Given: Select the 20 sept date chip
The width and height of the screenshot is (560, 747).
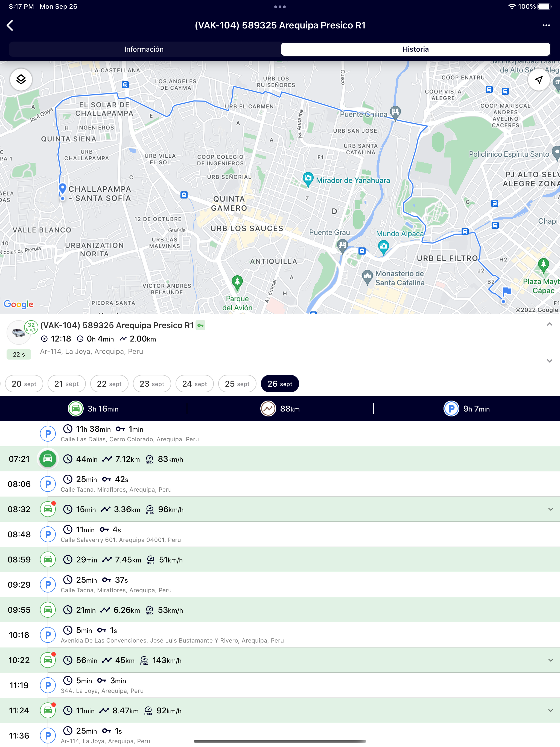Looking at the screenshot, I should pos(24,384).
